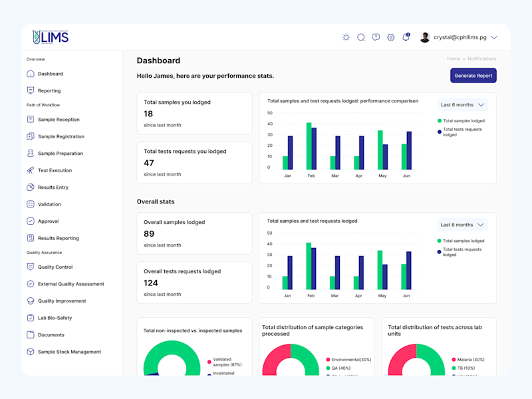The width and height of the screenshot is (532, 399).
Task: Click the Test Execution telescope icon
Action: click(31, 170)
